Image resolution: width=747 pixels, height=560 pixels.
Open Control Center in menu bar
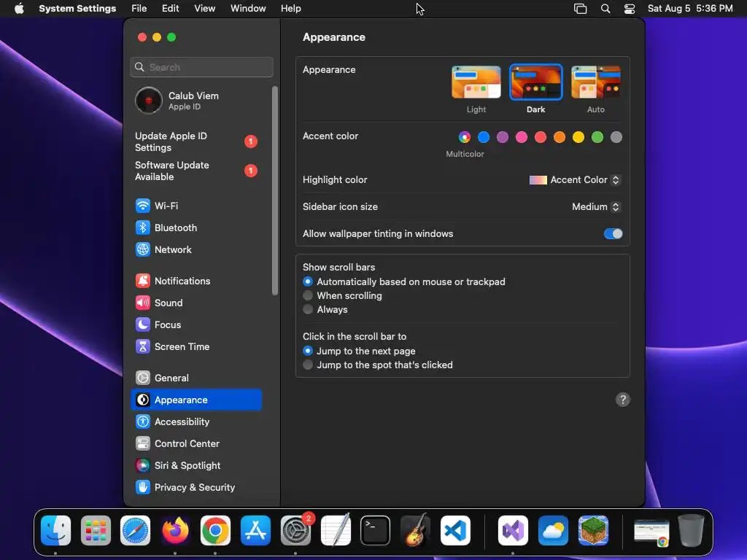(630, 9)
